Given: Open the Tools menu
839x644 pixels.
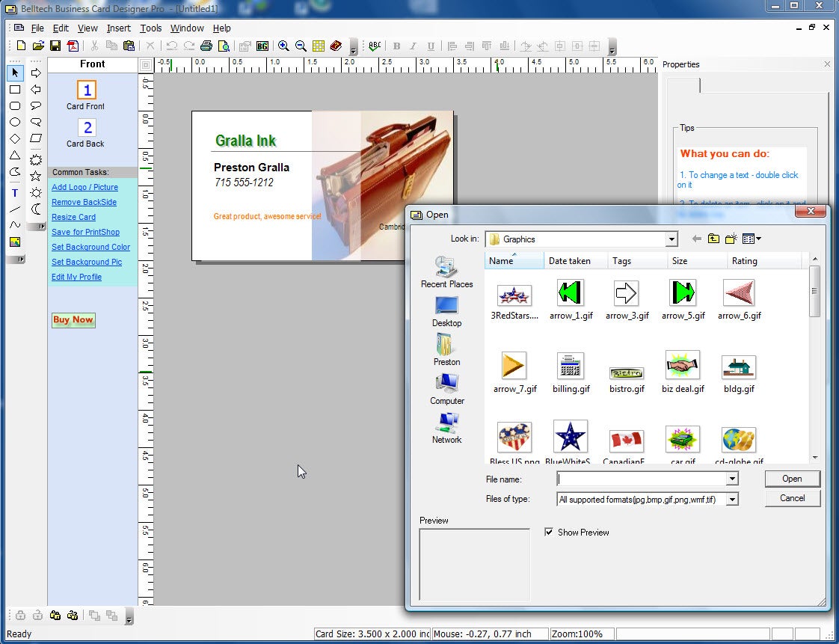Looking at the screenshot, I should pos(151,28).
